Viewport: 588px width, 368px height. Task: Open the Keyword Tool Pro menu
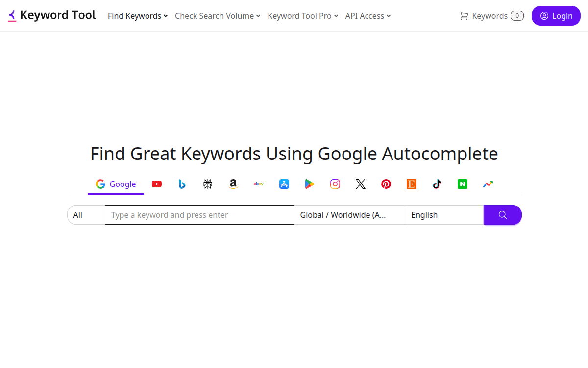coord(302,16)
